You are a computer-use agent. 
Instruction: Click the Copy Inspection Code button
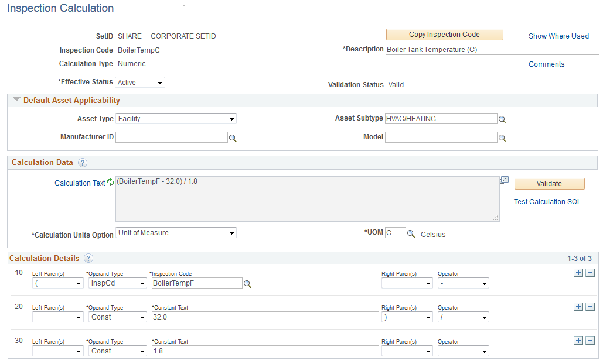coord(444,35)
